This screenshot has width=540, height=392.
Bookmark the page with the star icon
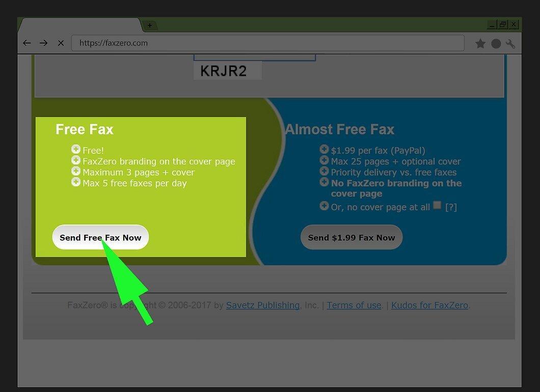pos(480,44)
